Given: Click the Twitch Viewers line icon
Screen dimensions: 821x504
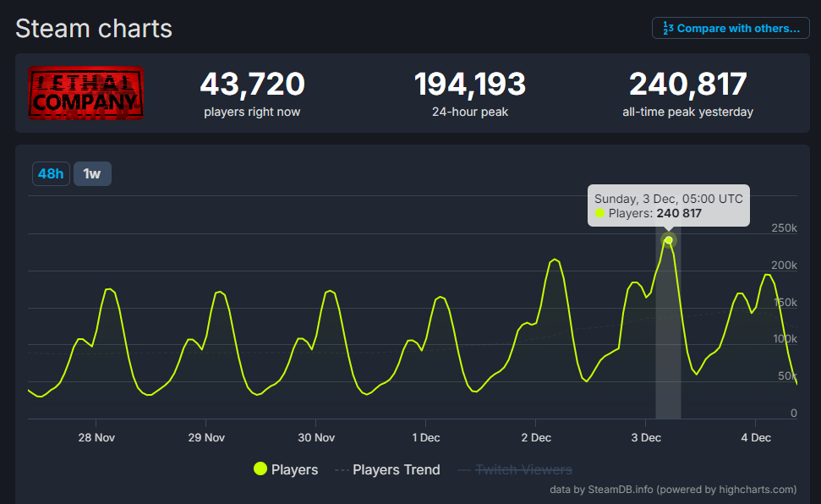Looking at the screenshot, I should click(464, 469).
